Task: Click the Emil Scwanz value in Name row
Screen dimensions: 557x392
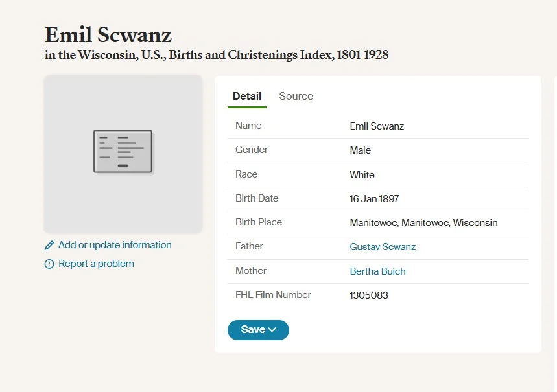Action: click(x=377, y=126)
